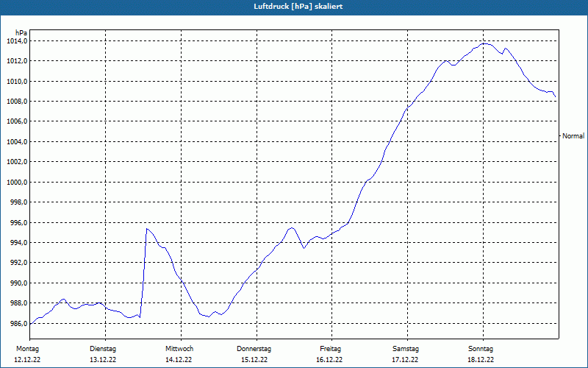The width and height of the screenshot is (588, 368).
Task: Click the 14.12.22 date label
Action: (179, 360)
